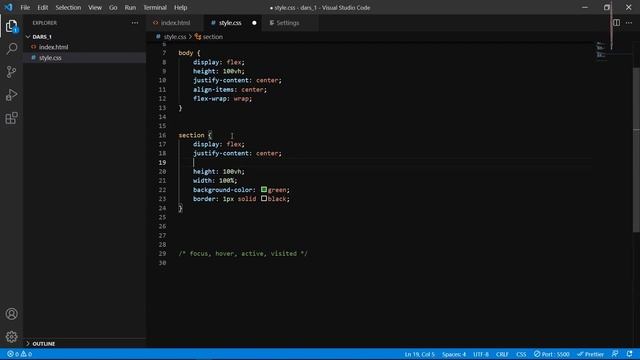Image resolution: width=640 pixels, height=360 pixels.
Task: Click style.css in the breadcrumb
Action: pos(175,37)
